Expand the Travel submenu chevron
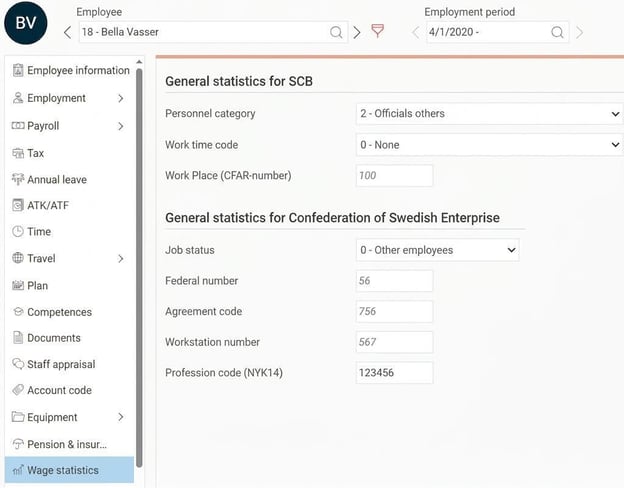The image size is (624, 488). coord(121,259)
